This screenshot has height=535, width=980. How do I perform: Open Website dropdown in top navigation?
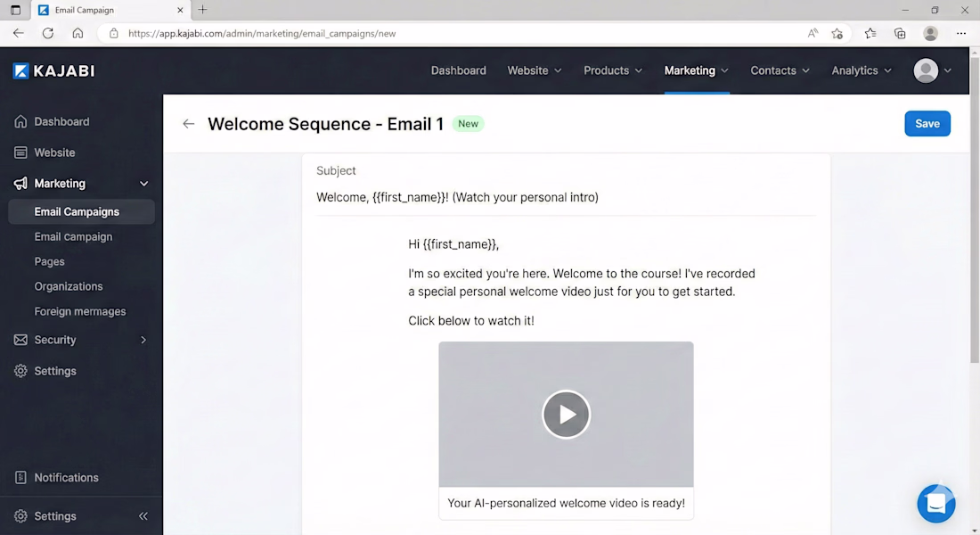[x=535, y=70]
